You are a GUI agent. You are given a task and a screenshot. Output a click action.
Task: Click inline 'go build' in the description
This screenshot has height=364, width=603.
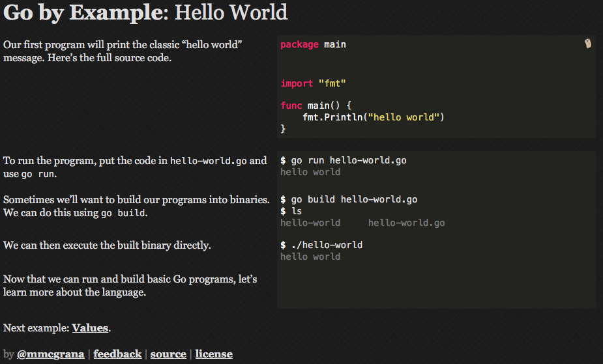tap(123, 213)
